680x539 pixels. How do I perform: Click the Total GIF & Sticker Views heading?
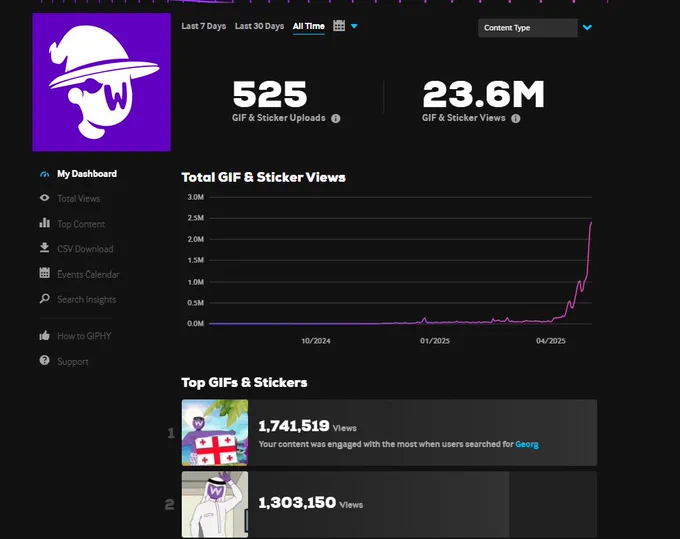[263, 177]
